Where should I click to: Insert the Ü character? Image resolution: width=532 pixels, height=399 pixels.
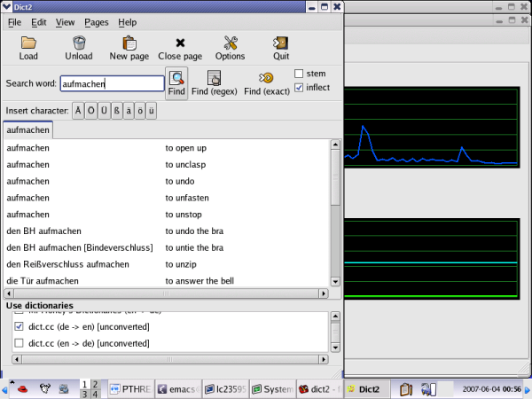click(x=104, y=111)
